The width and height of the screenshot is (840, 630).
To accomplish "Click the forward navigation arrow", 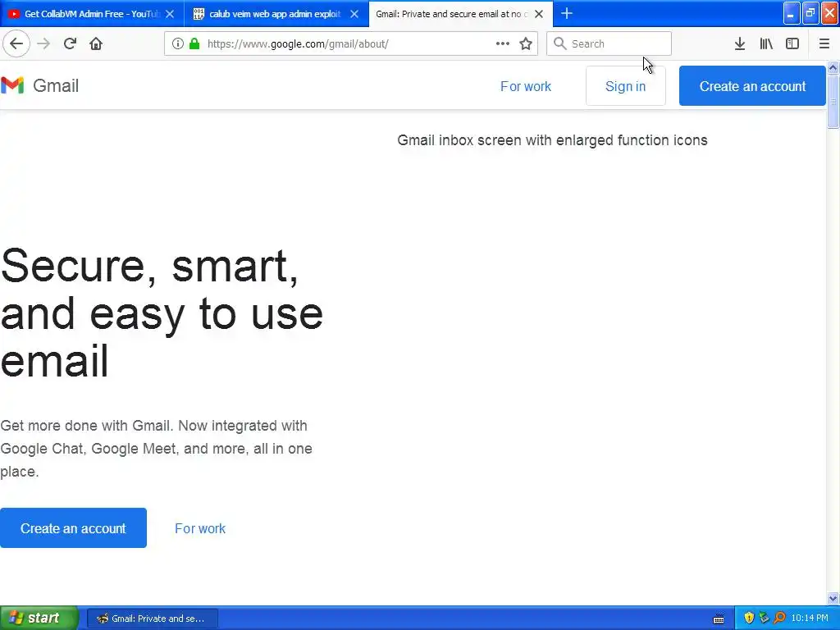I will click(44, 43).
